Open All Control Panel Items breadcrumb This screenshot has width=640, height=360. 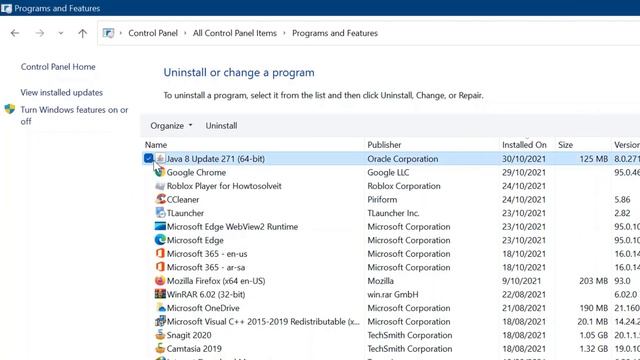235,33
